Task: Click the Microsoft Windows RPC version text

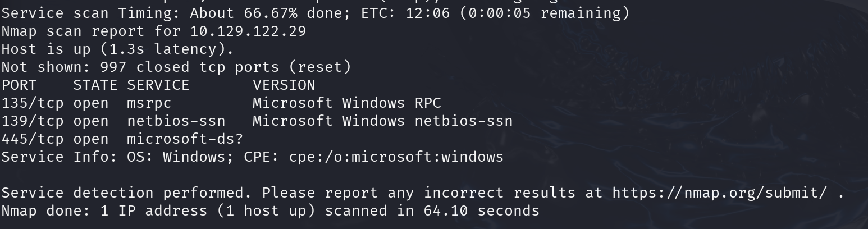Action: (346, 103)
